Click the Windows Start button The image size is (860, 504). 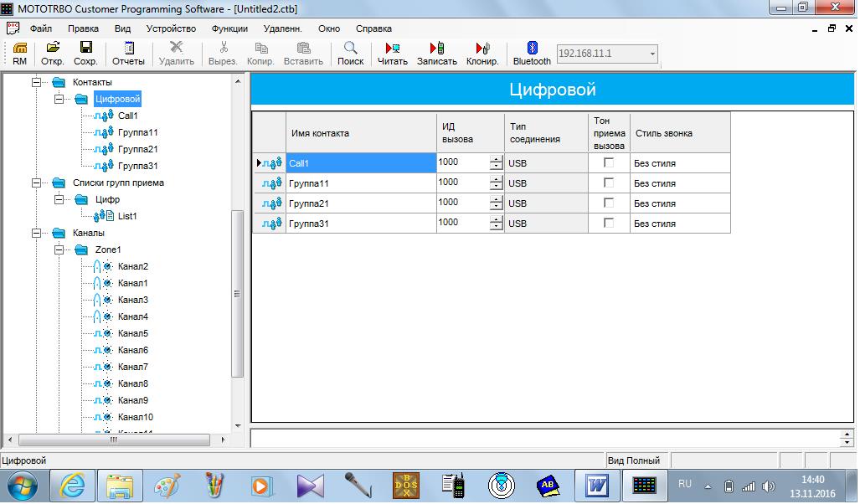23,486
